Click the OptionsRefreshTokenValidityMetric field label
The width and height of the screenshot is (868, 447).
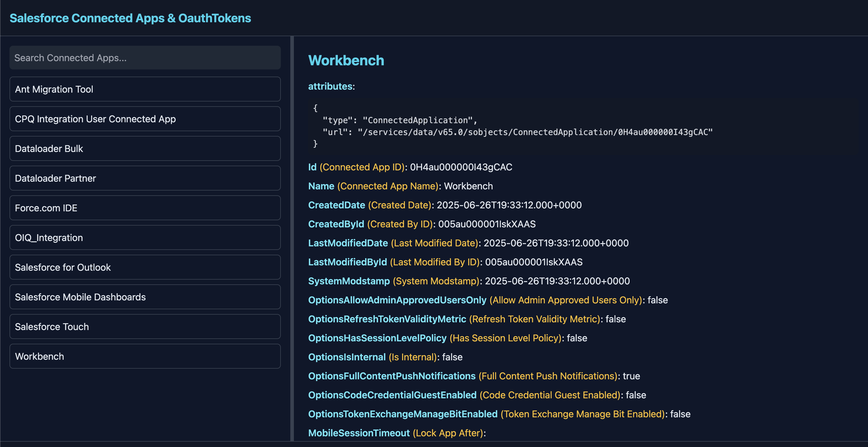coord(387,319)
